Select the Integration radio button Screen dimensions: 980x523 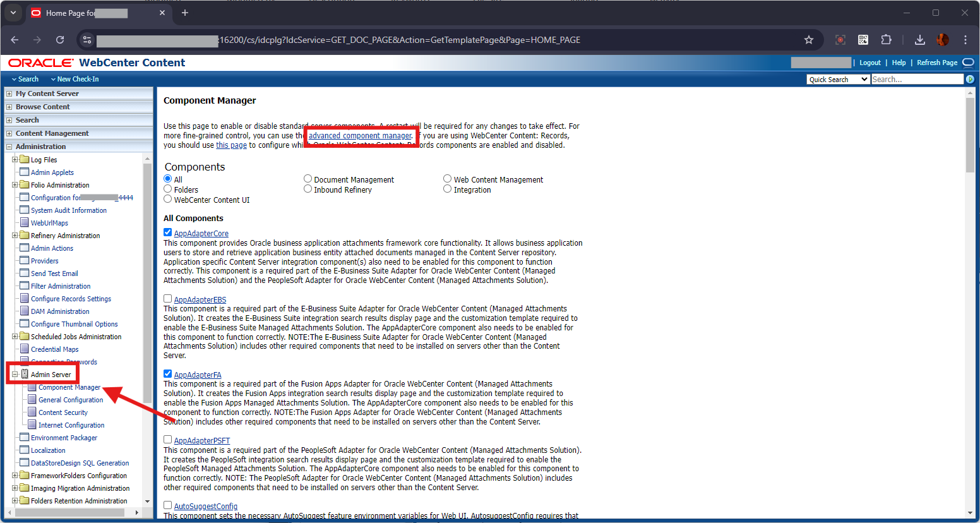coord(448,189)
